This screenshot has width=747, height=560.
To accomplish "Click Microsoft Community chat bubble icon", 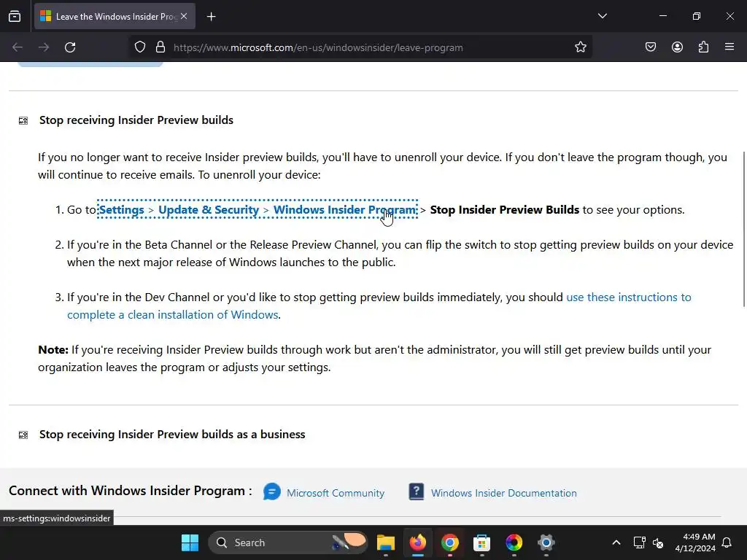I will point(272,492).
